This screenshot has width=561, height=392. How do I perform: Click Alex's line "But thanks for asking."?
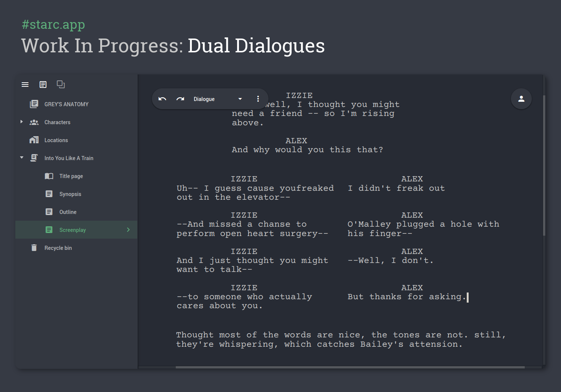point(407,297)
